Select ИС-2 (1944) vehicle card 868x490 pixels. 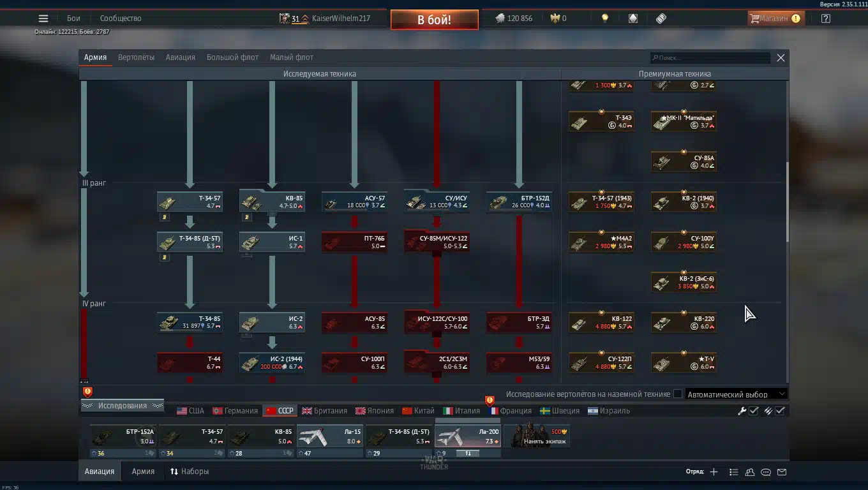(x=273, y=362)
